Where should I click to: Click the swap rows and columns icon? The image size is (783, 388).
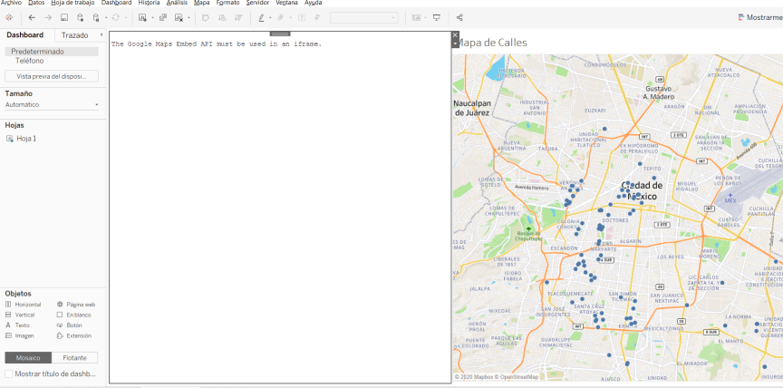tap(205, 17)
